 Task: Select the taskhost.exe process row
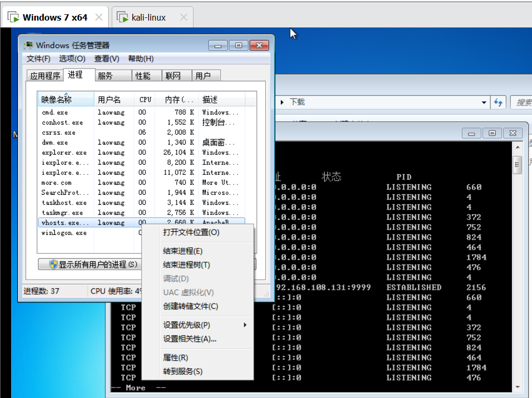click(x=141, y=203)
